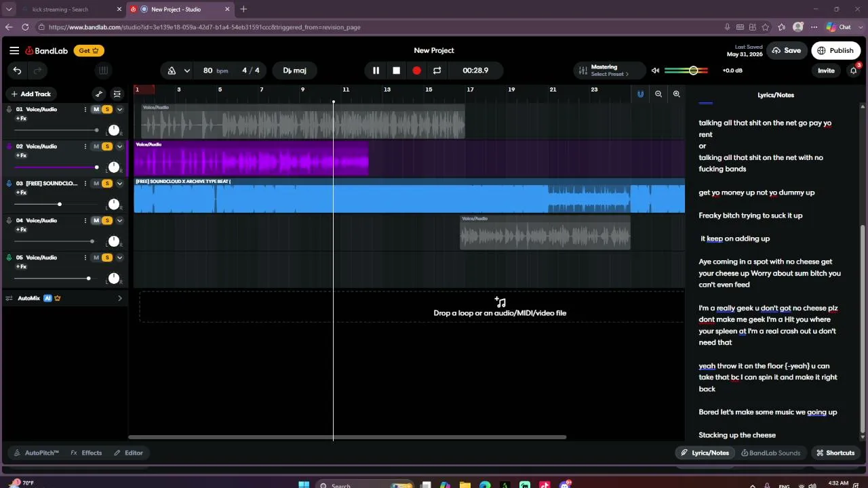Click track 01 pan knob
Screen dimensions: 868x488
(x=114, y=130)
